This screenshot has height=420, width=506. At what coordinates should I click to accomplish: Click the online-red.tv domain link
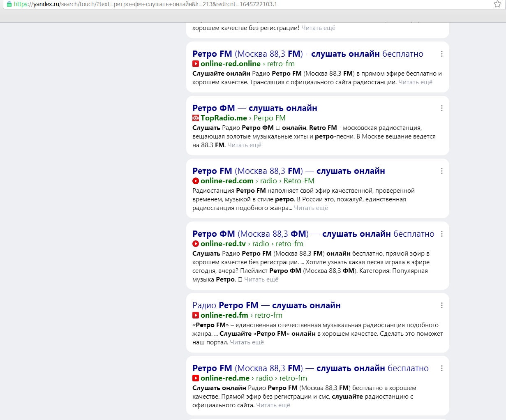(x=223, y=244)
